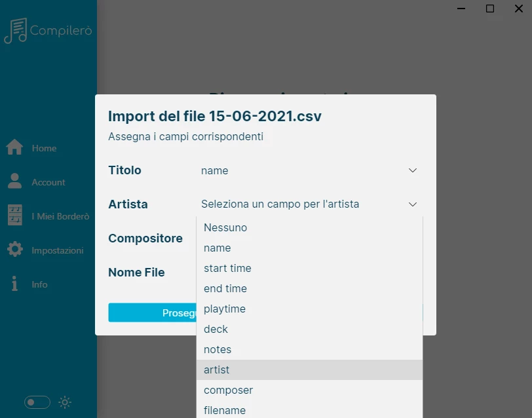Select start time option
This screenshot has width=532, height=418.
(309, 268)
